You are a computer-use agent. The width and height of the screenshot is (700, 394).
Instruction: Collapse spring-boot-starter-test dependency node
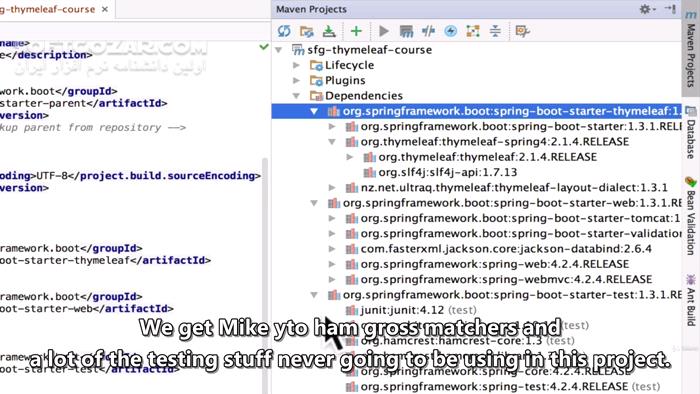[x=314, y=295]
